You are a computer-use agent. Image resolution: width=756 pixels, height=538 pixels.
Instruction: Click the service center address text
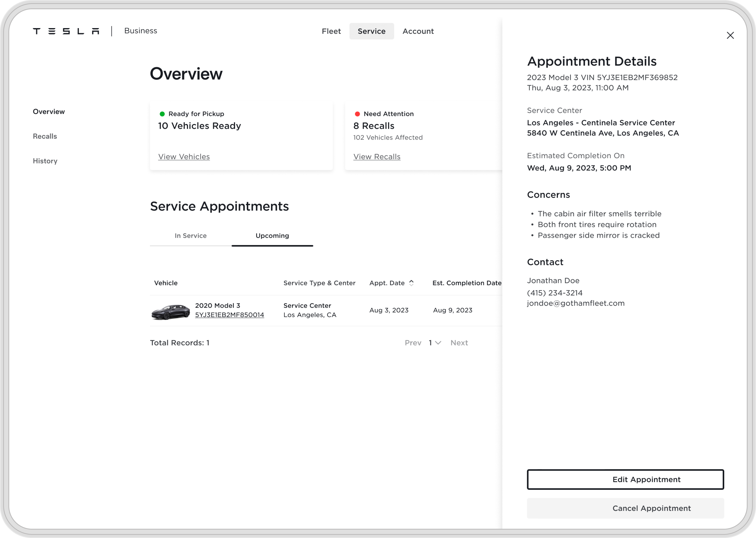pyautogui.click(x=603, y=133)
